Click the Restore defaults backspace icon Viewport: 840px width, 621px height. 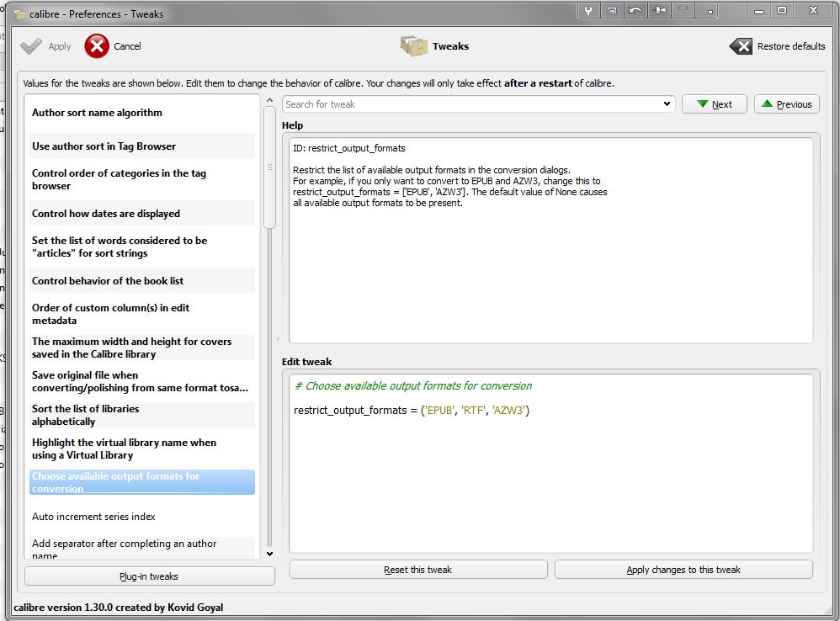[x=741, y=46]
